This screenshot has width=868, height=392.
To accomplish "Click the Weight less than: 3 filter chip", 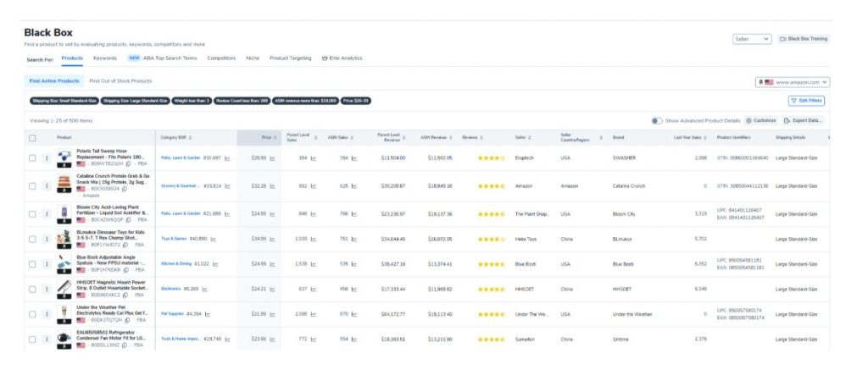I will tap(192, 102).
